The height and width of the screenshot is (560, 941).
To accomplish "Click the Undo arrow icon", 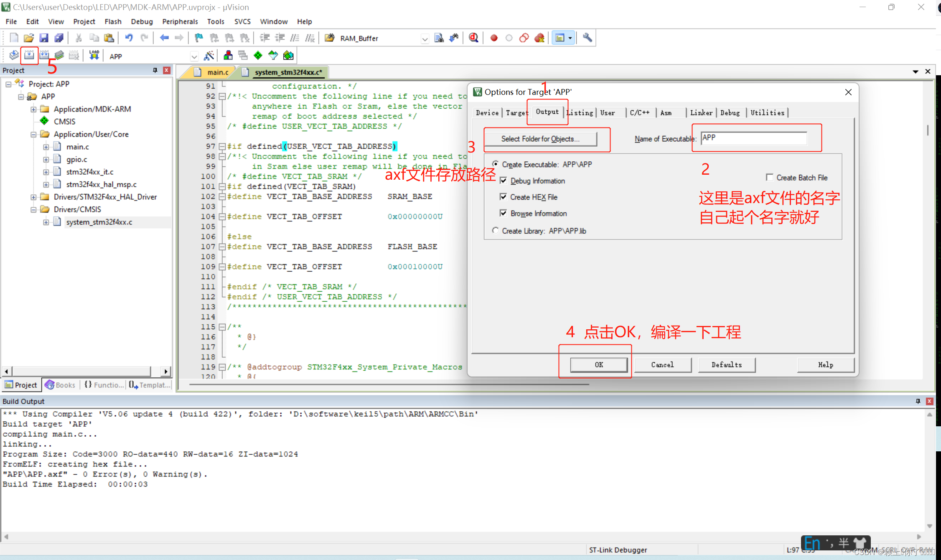I will [129, 38].
